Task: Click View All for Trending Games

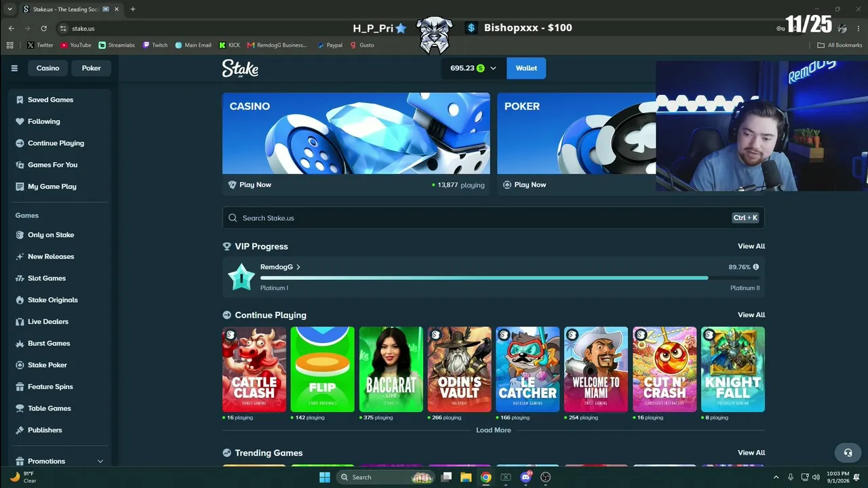Action: click(x=751, y=453)
